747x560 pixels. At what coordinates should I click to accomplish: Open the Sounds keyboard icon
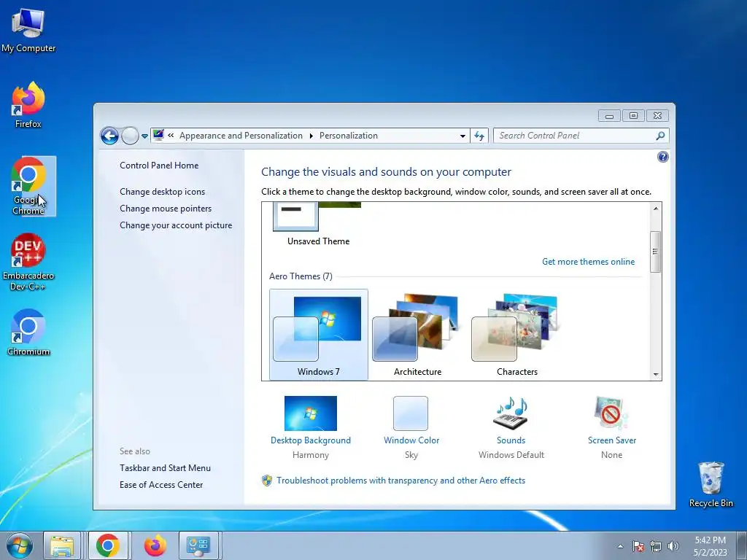[x=511, y=413]
